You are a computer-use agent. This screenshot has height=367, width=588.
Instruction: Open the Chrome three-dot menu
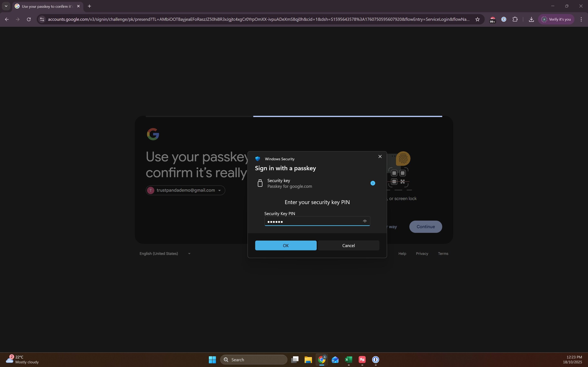[x=581, y=19]
